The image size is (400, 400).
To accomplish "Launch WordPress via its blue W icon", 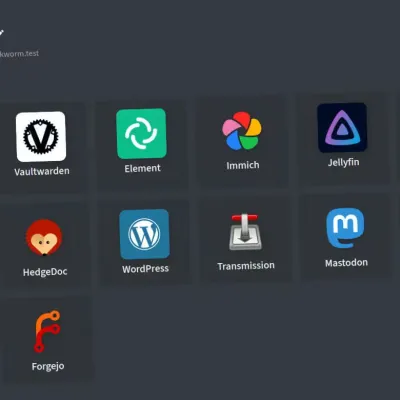I will click(x=144, y=234).
